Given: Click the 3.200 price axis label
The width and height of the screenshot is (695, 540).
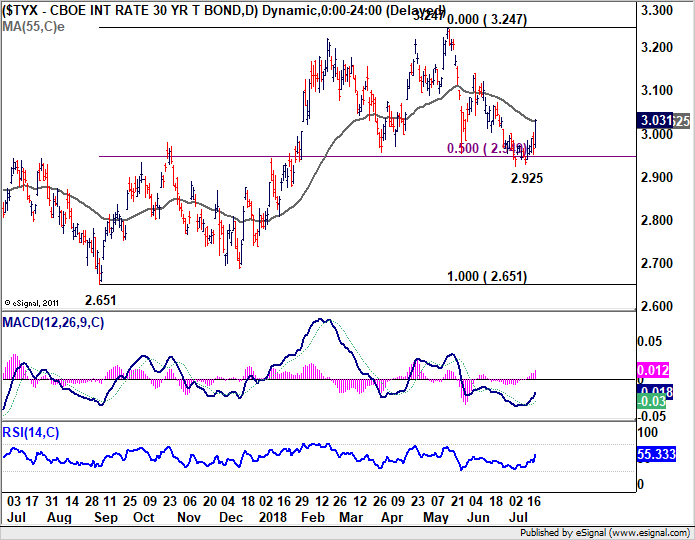Looking at the screenshot, I should [657, 47].
